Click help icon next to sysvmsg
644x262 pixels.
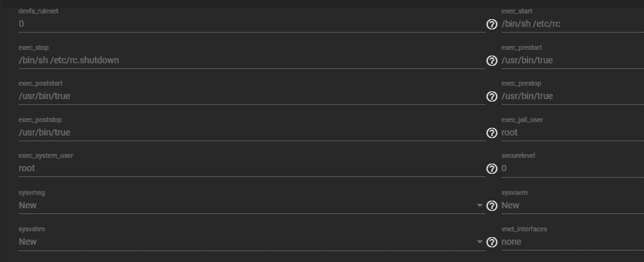point(492,206)
